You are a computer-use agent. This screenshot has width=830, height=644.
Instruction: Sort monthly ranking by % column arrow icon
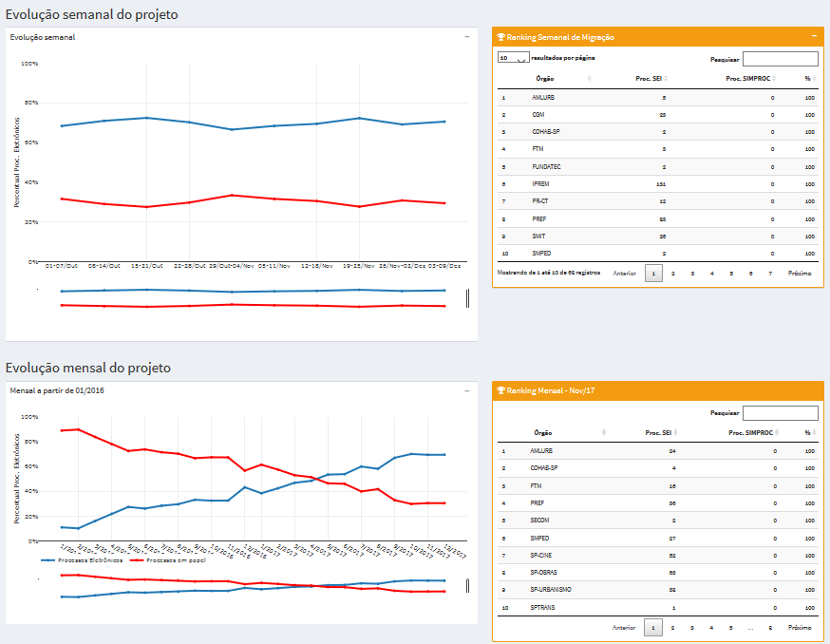pos(814,433)
